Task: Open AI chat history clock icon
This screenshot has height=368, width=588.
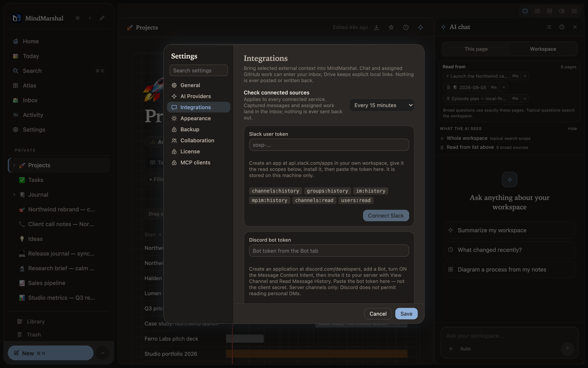Action: click(562, 27)
